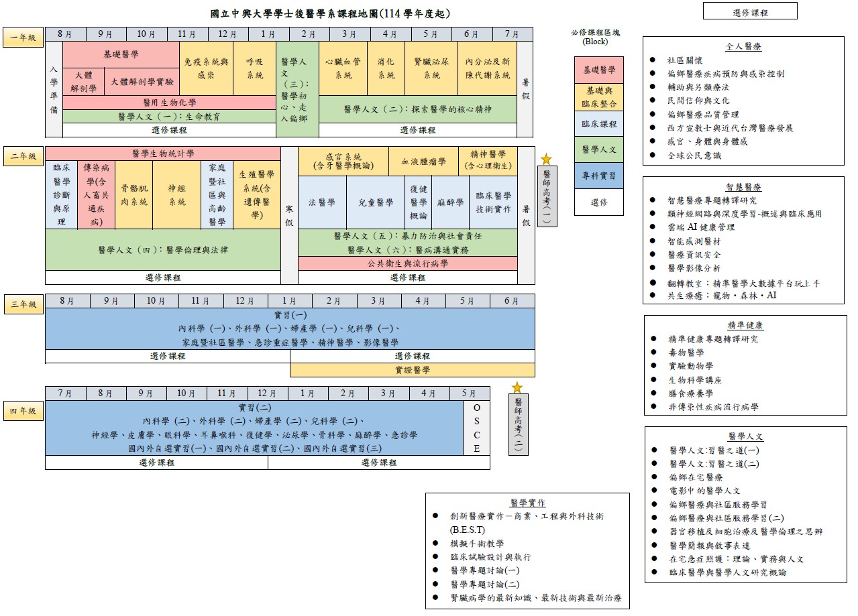The image size is (858, 616).
Task: Click the 法醫學 course block
Action: point(322,202)
